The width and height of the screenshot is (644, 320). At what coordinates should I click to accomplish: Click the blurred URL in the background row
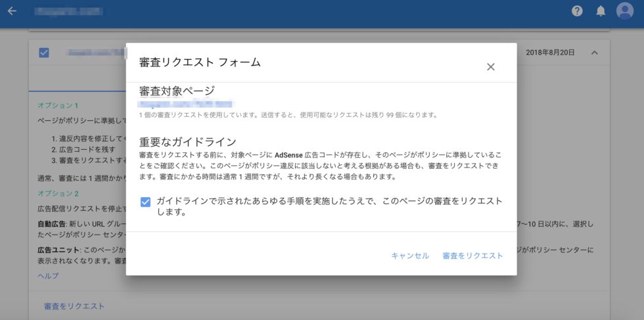95,53
